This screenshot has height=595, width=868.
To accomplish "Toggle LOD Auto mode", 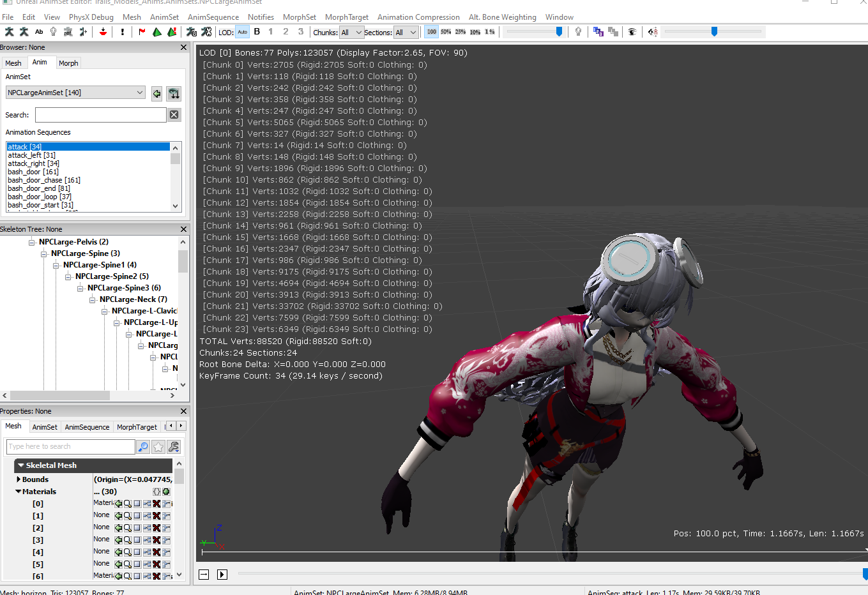I will tap(242, 32).
